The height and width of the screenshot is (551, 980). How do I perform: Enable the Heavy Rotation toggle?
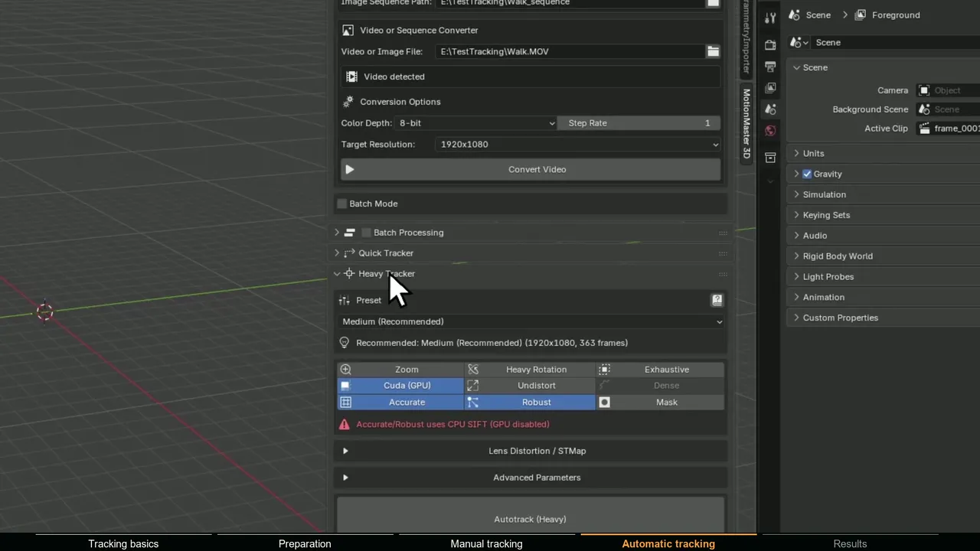530,370
